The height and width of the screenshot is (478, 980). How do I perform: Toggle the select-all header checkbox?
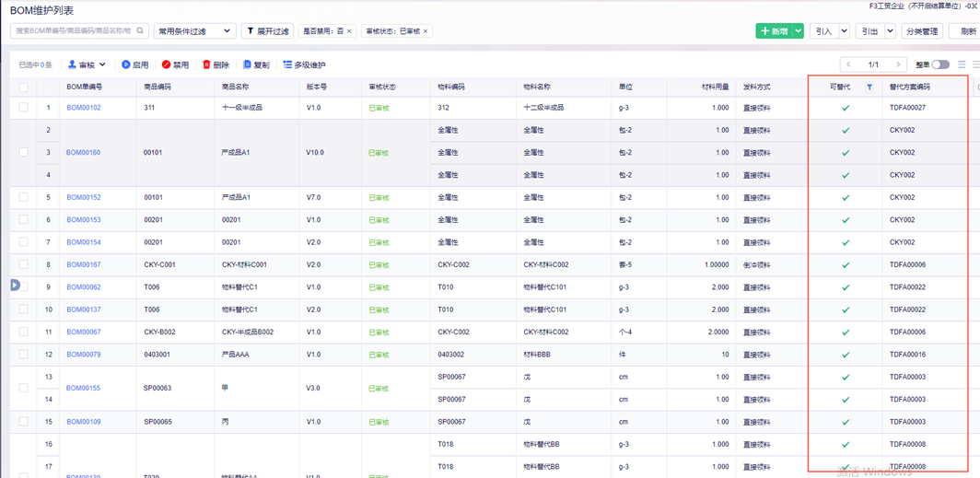pyautogui.click(x=24, y=87)
